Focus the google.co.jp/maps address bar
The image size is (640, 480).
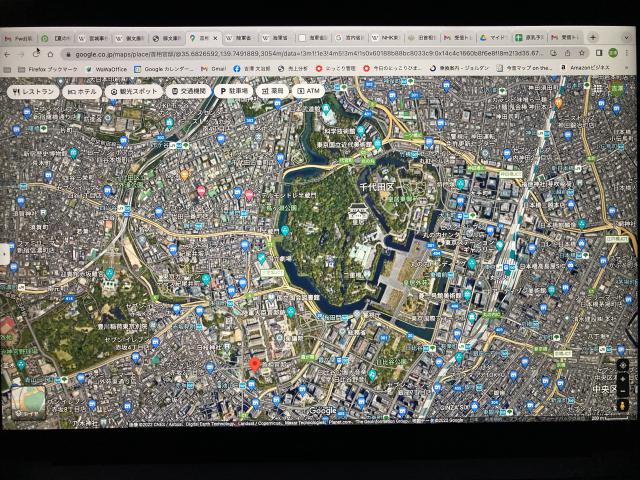[x=306, y=53]
